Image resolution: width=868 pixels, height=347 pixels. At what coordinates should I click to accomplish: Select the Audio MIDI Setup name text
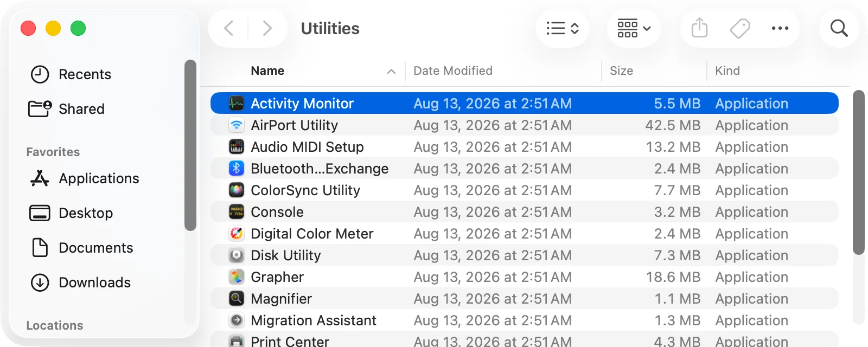pyautogui.click(x=307, y=146)
